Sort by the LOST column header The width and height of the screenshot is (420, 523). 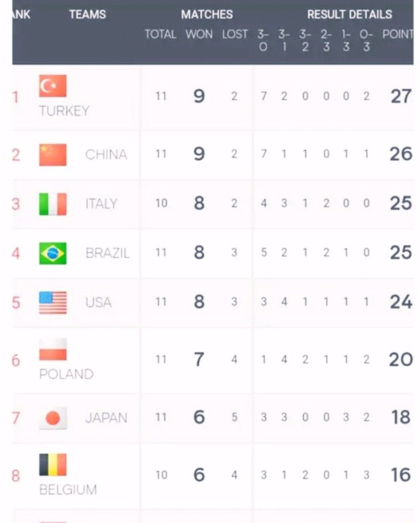pos(235,34)
